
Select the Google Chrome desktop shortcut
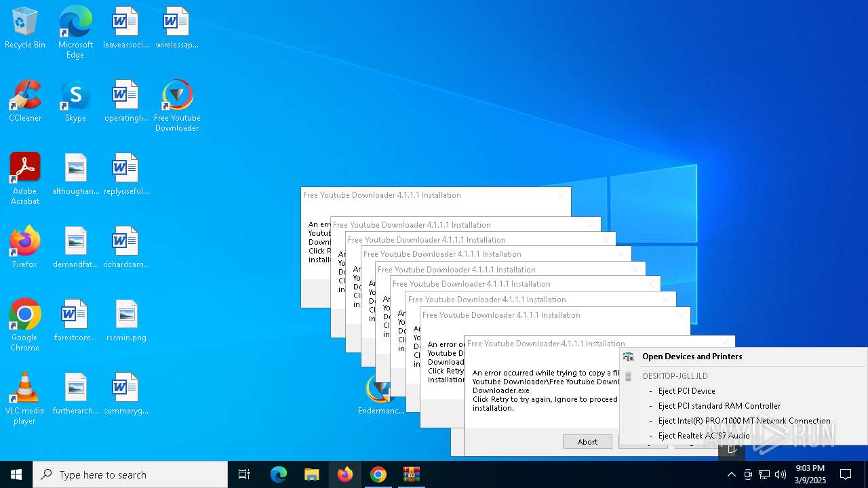pos(25,325)
